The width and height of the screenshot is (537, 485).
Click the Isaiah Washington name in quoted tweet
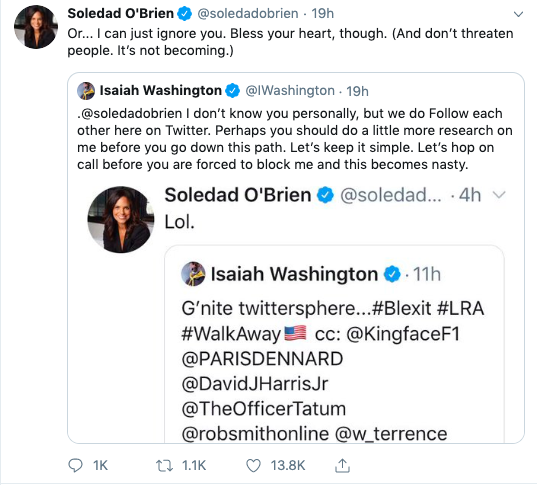pyautogui.click(x=161, y=91)
